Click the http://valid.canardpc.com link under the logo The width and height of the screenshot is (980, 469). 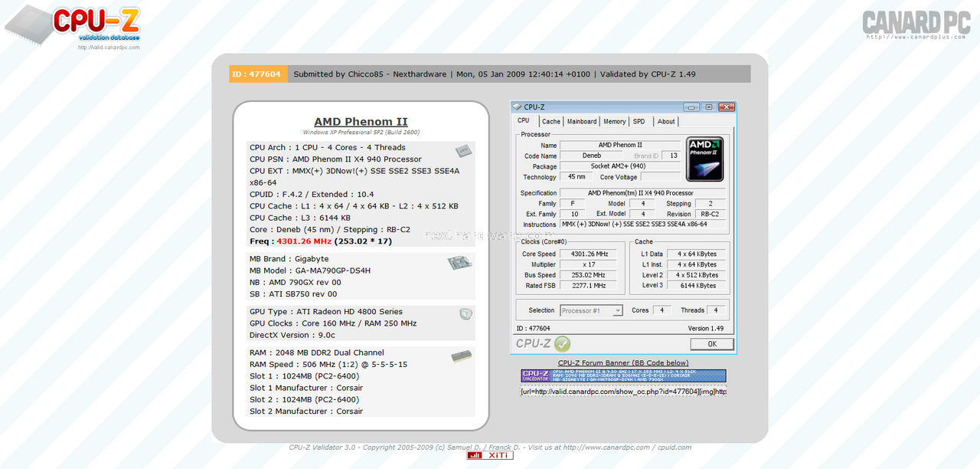pyautogui.click(x=109, y=48)
